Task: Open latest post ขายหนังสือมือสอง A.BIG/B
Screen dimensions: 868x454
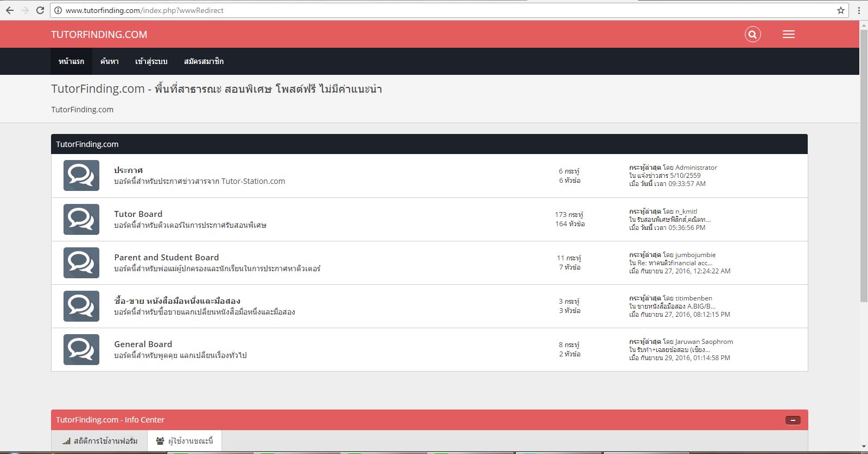Action: pos(676,306)
